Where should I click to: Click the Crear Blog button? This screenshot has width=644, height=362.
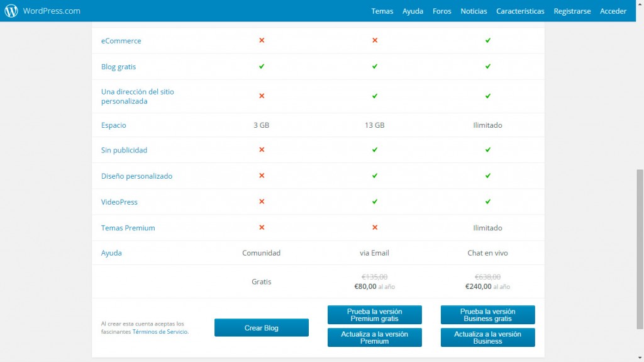pos(262,328)
